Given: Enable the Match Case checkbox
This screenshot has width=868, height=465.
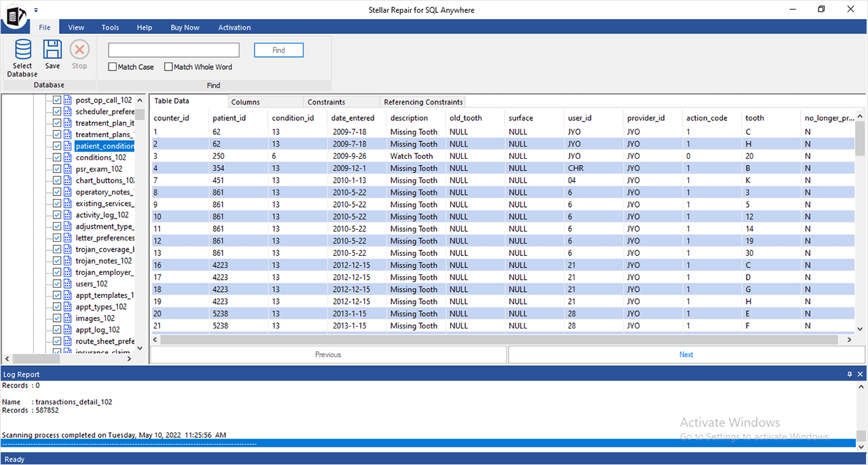Looking at the screenshot, I should coord(113,67).
